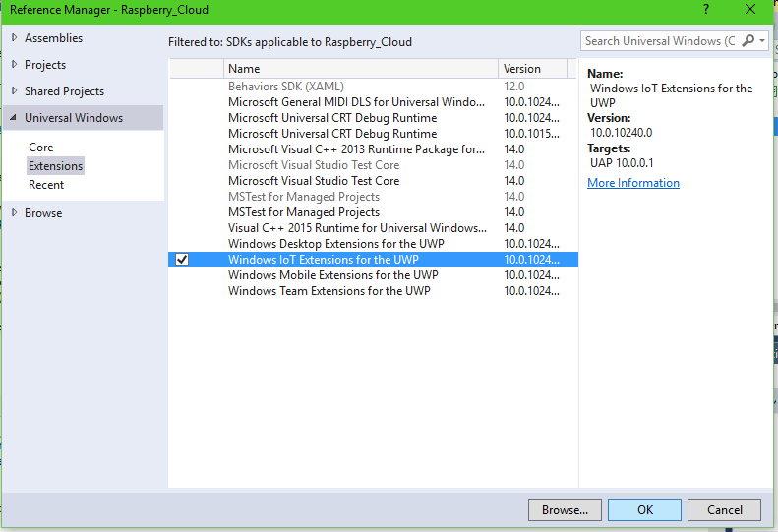Select black Microsoft Visual Studio Test Core row
This screenshot has height=532, width=778.
coord(373,181)
